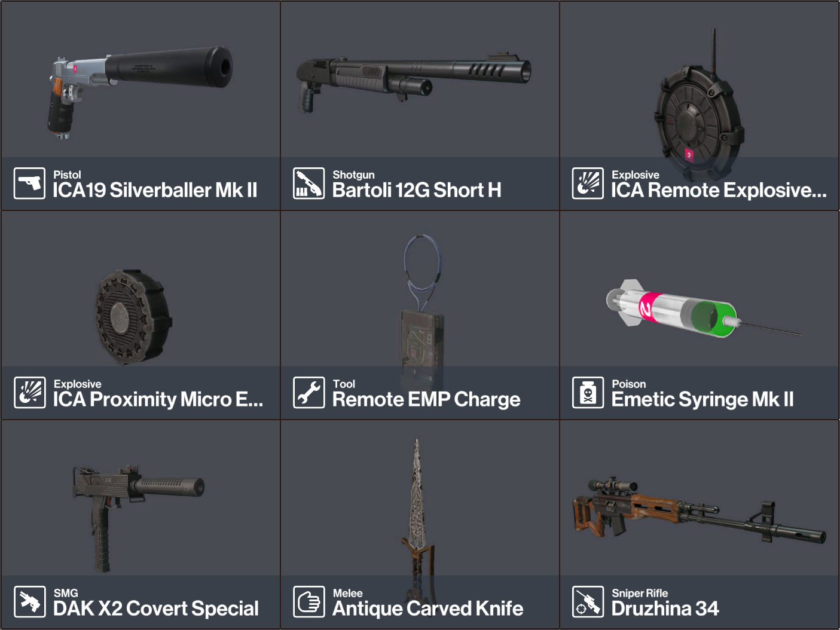The height and width of the screenshot is (630, 840).
Task: Click the Explosive icon beside ICA Proximity Micro
Action: click(x=29, y=393)
